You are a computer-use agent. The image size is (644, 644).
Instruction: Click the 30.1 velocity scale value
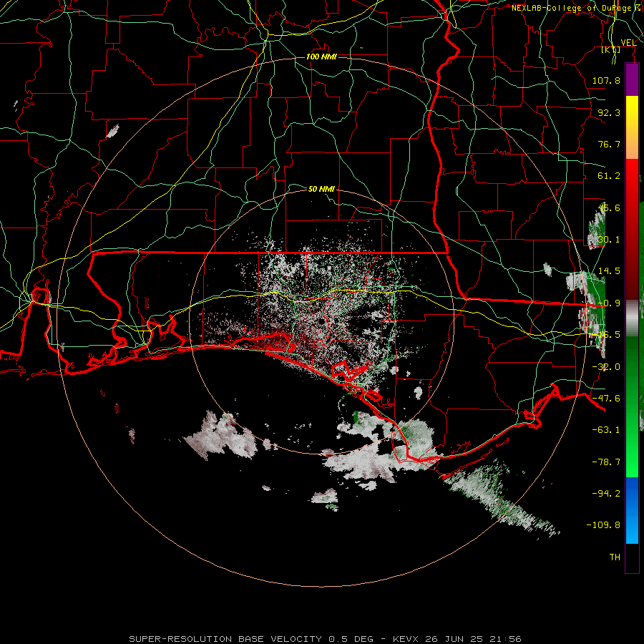tap(609, 240)
